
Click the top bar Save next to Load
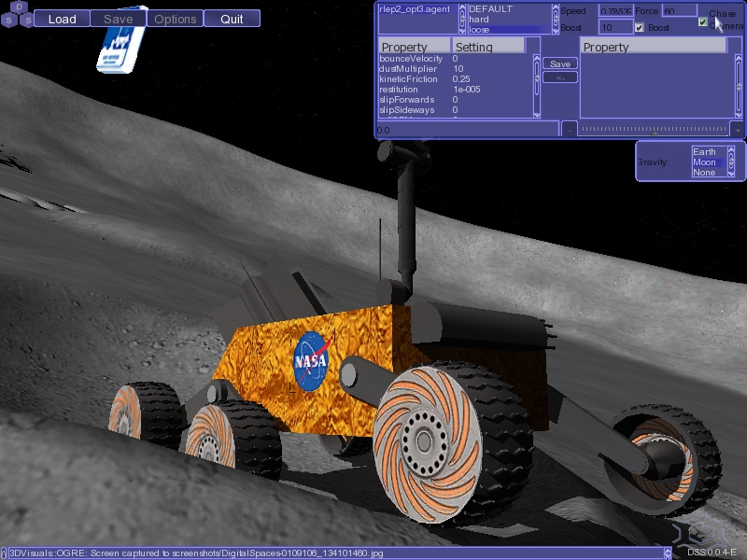point(119,19)
